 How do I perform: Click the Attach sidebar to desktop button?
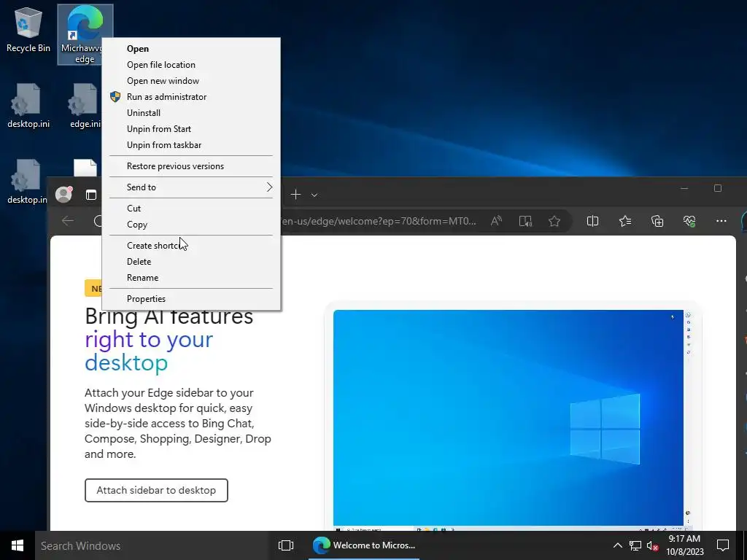pos(156,490)
